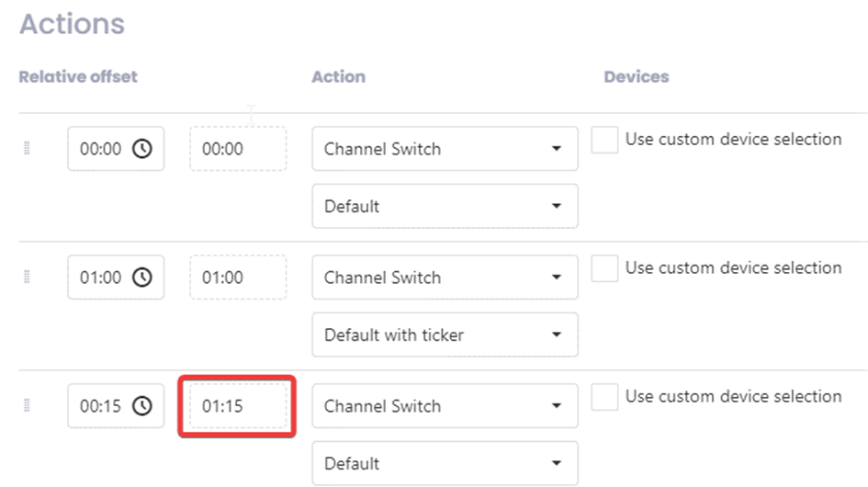Screen dimensions: 868x487
Task: Expand the Default dropdown in the first row
Action: [x=445, y=206]
